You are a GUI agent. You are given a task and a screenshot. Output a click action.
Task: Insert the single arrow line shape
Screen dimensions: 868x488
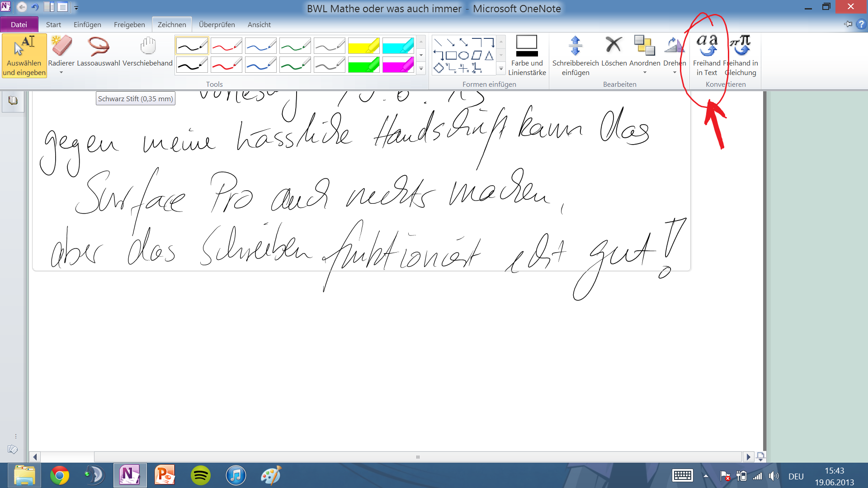[x=451, y=42]
